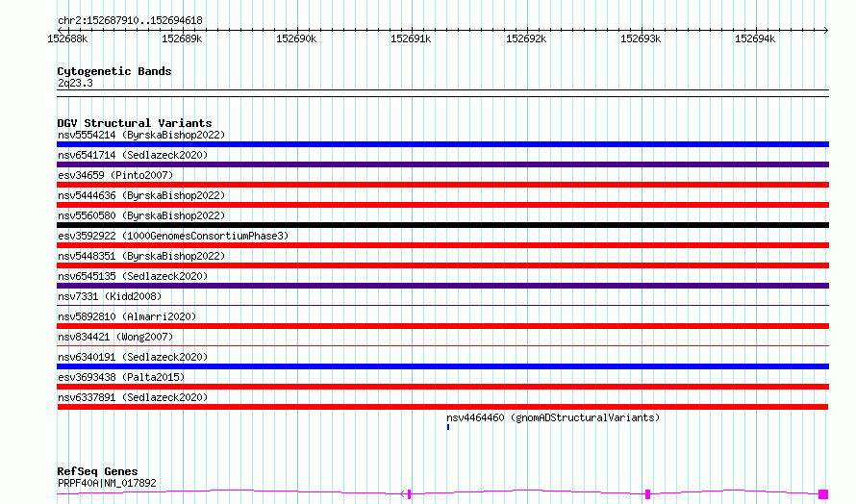Click the chr2:152687910..152694618 coordinates text
Screen dimensions: 856x504
[130, 20]
